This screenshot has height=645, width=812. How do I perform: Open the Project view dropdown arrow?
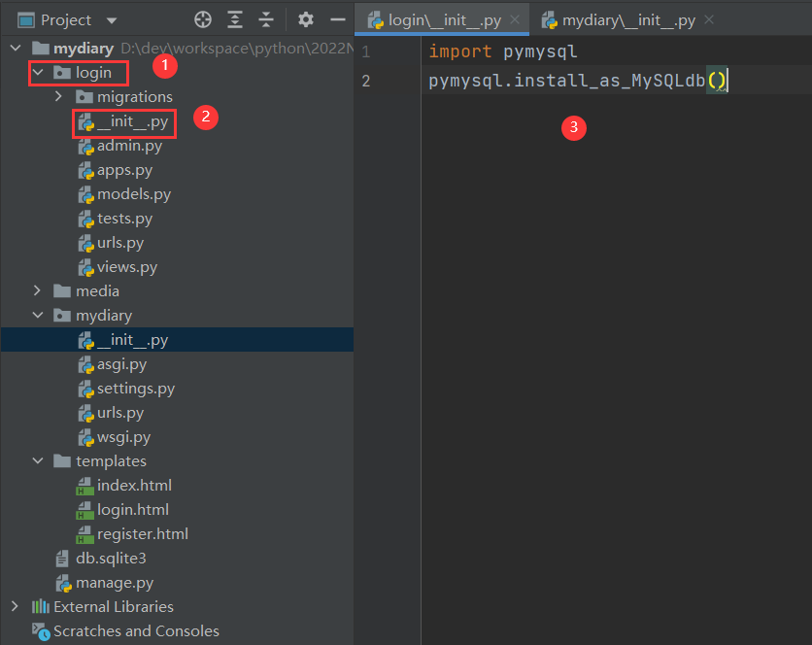tap(110, 19)
